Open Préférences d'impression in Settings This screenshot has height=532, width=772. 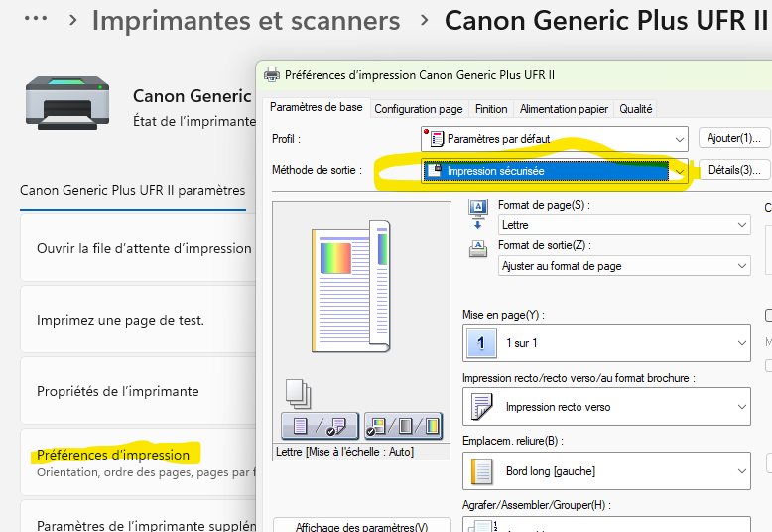[x=138, y=463]
